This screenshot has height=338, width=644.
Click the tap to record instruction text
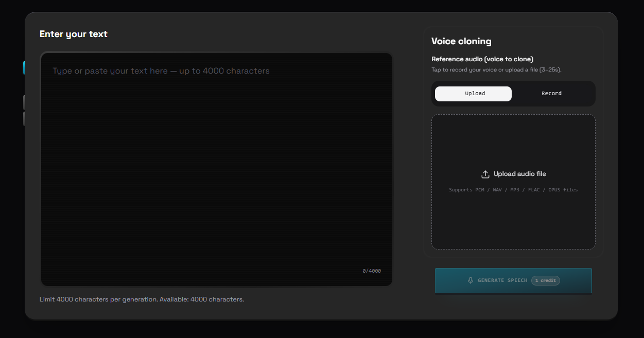pyautogui.click(x=496, y=69)
